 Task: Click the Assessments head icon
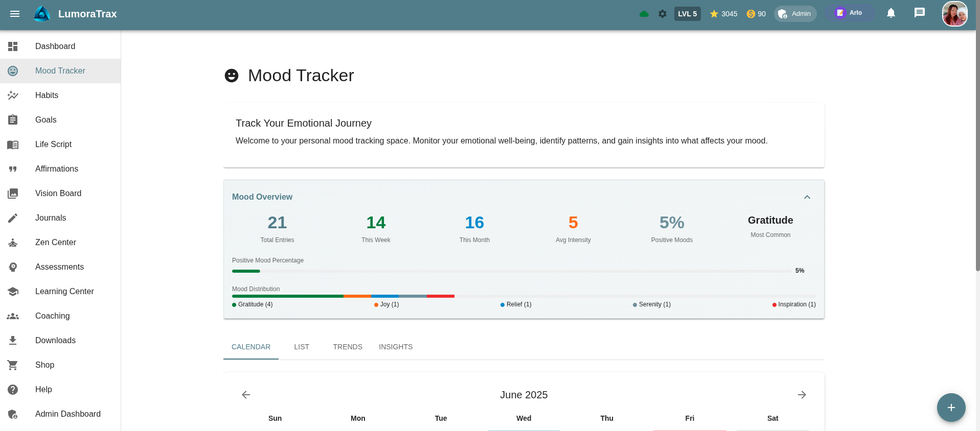(13, 267)
